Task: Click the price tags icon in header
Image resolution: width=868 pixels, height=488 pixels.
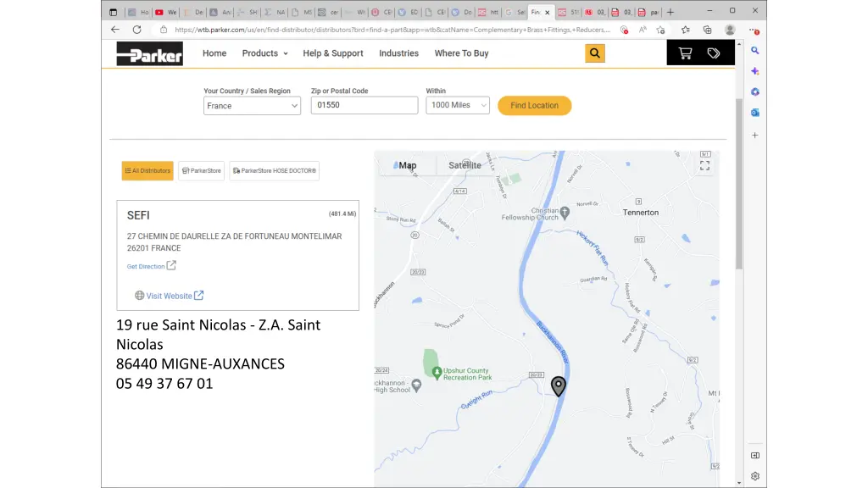Action: [714, 53]
